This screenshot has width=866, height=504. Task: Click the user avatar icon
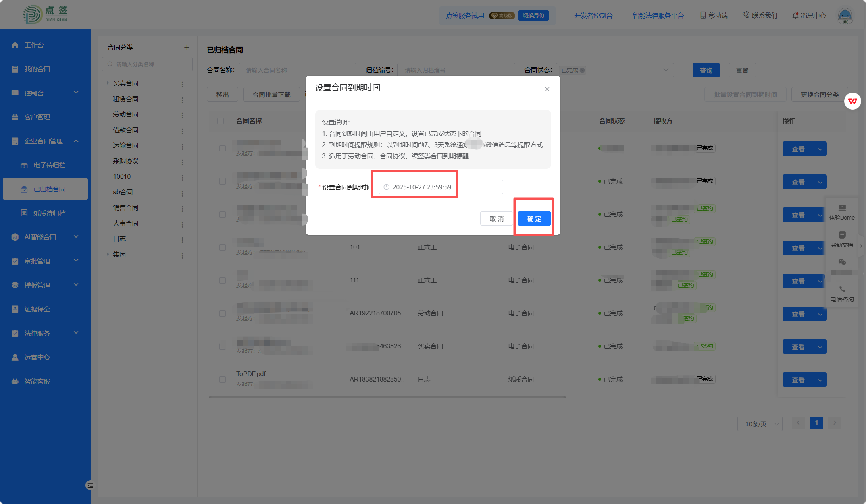click(x=845, y=15)
